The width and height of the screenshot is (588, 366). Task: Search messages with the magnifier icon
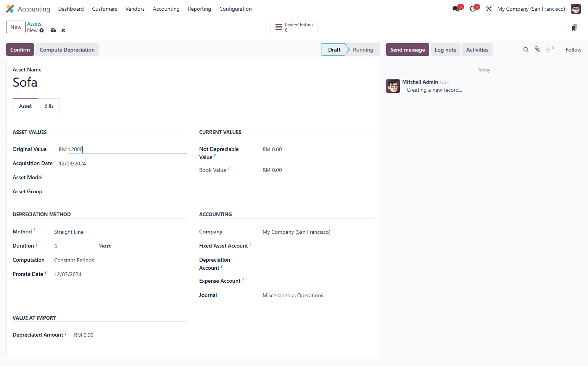tap(526, 50)
